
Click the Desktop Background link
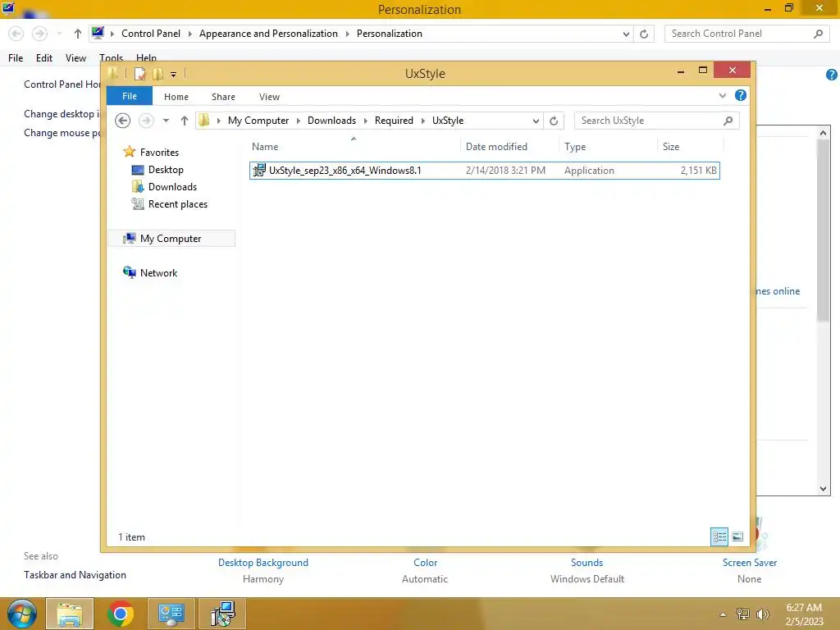(263, 563)
